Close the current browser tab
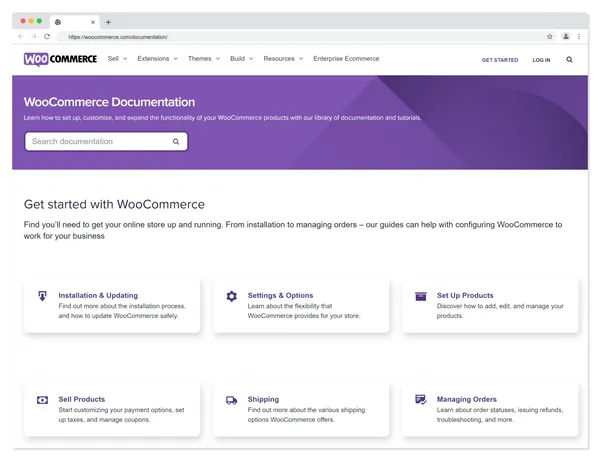This screenshot has height=460, width=600. click(93, 22)
